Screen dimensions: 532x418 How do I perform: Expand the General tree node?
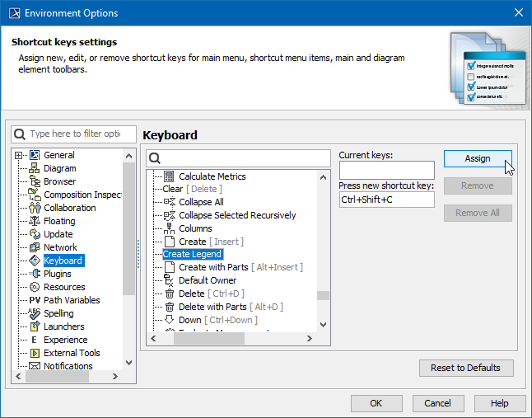pyautogui.click(x=19, y=155)
